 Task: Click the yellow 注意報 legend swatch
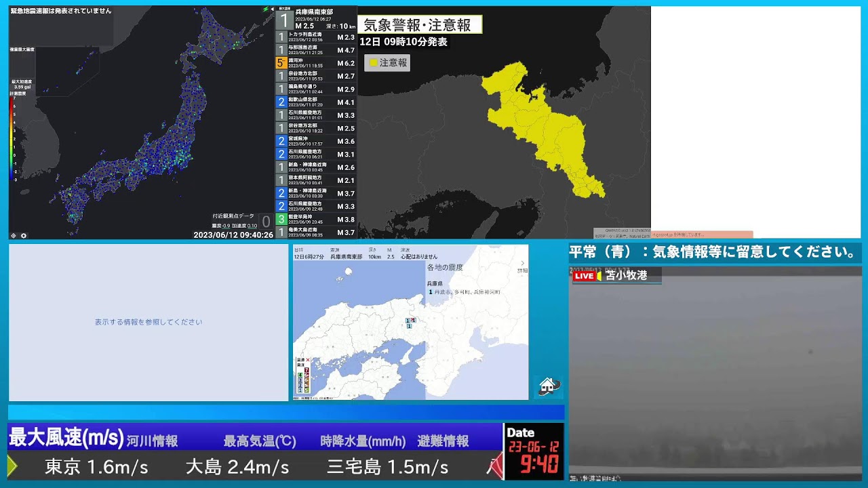point(373,62)
